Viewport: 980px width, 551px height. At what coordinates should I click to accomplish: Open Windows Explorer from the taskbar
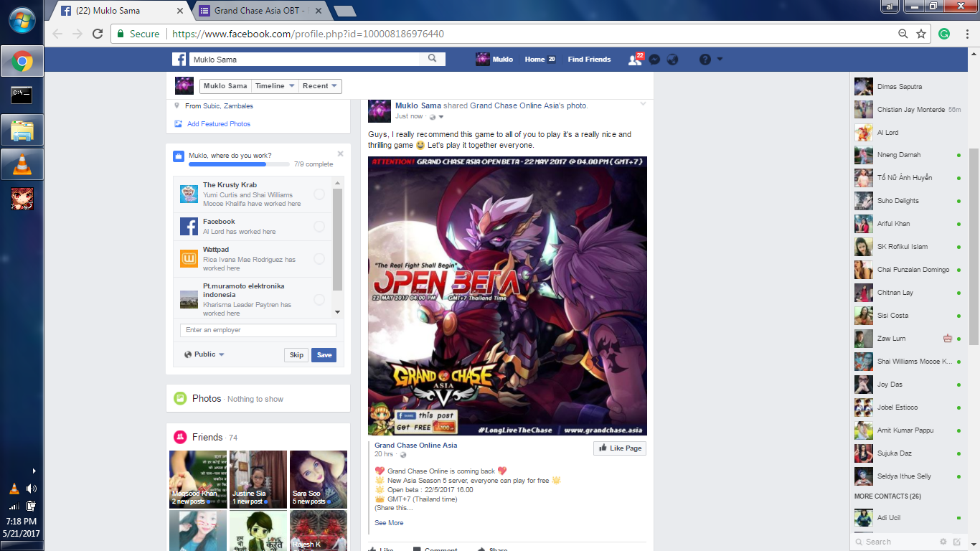pos(22,130)
